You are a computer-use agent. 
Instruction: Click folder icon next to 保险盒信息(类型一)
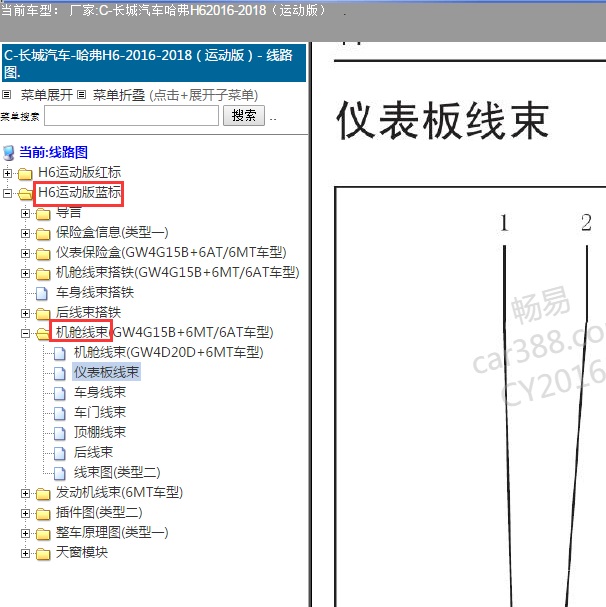pos(43,234)
